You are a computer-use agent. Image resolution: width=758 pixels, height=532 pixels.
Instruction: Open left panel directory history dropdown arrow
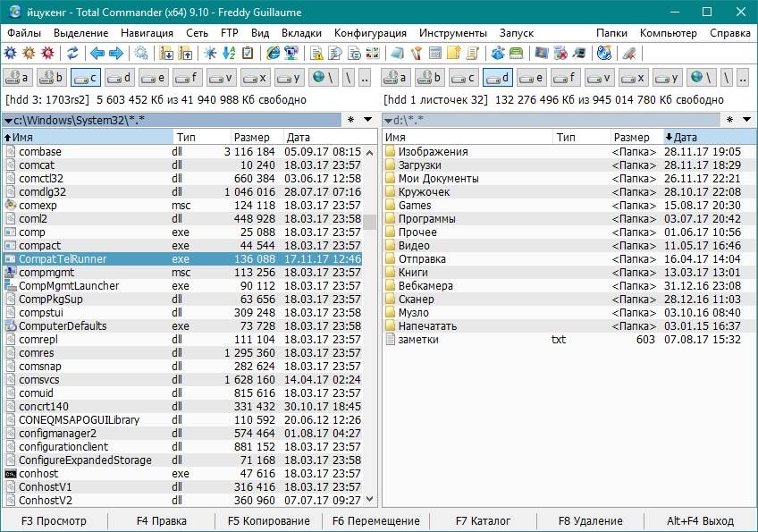click(368, 120)
